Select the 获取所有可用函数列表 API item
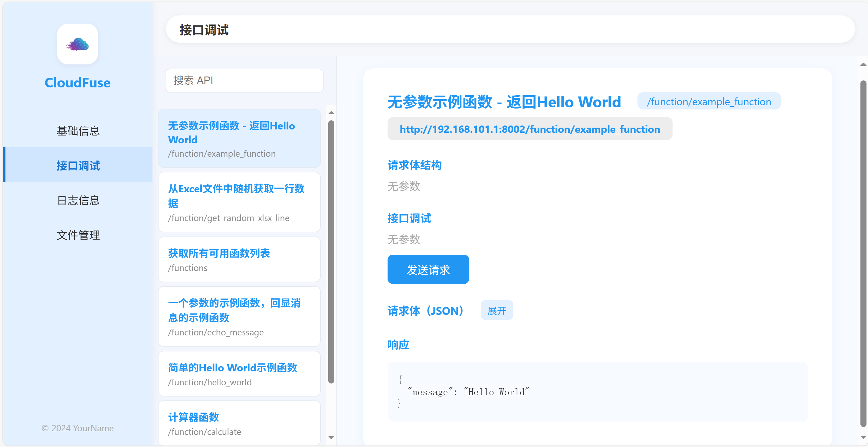 239,259
